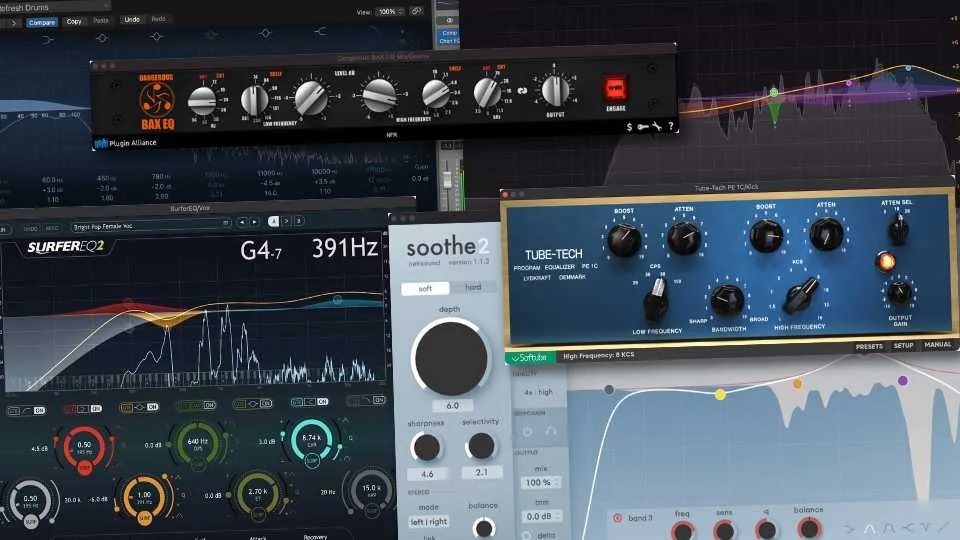Click the Paste button
960x540 pixels.
coord(101,21)
